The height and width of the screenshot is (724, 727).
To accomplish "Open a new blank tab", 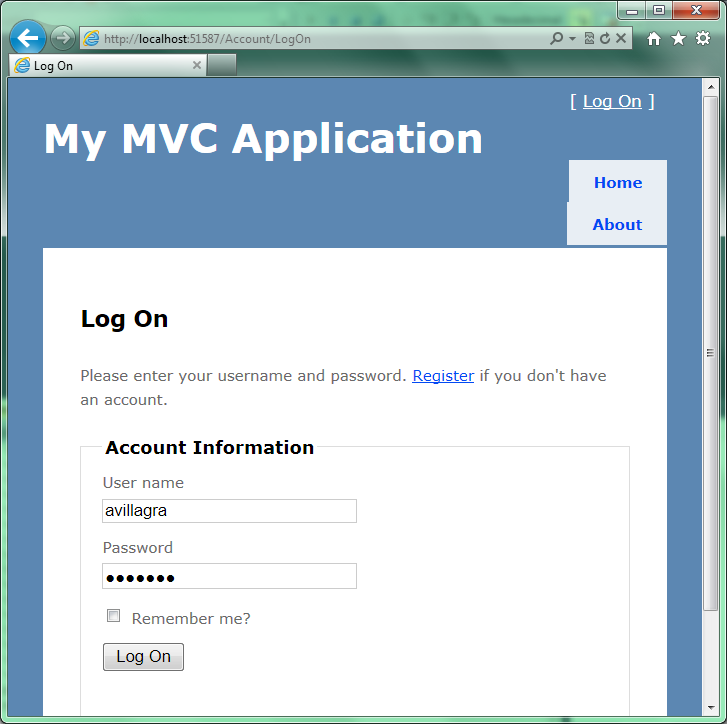I will point(222,65).
